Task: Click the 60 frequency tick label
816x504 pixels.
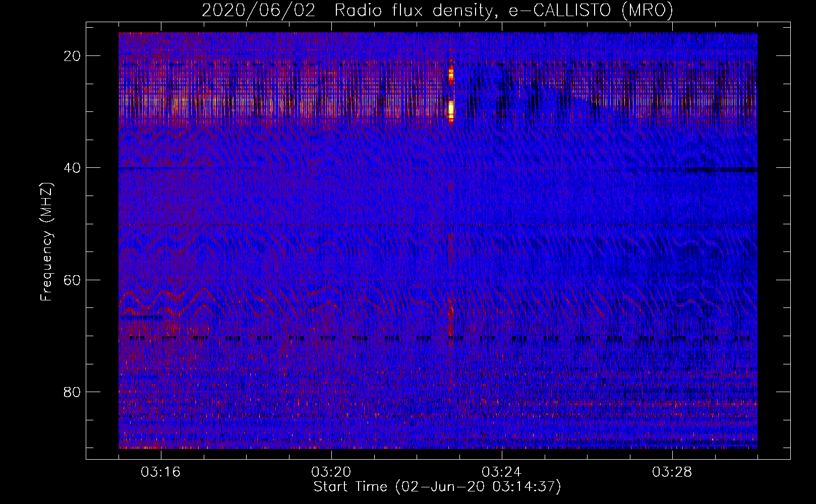Action: [x=73, y=280]
